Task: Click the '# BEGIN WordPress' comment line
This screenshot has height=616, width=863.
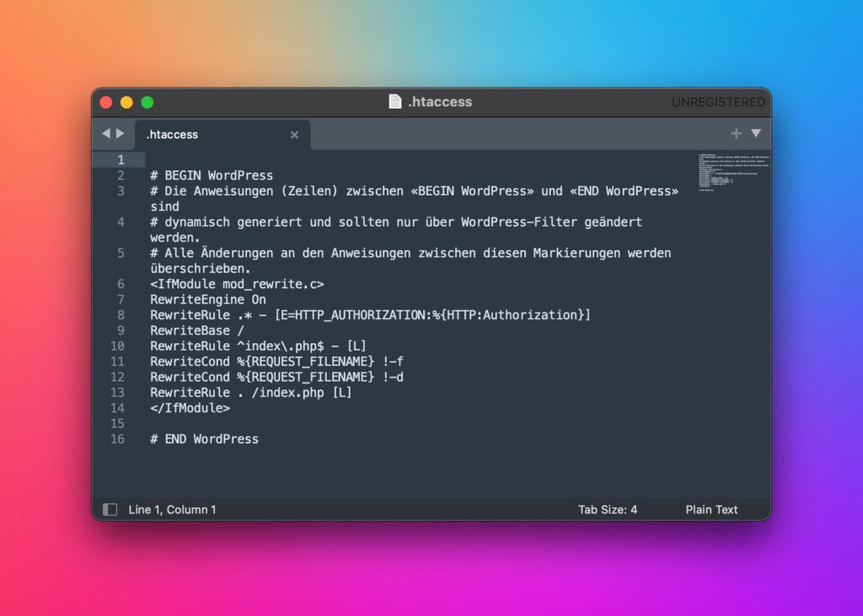Action: tap(212, 175)
